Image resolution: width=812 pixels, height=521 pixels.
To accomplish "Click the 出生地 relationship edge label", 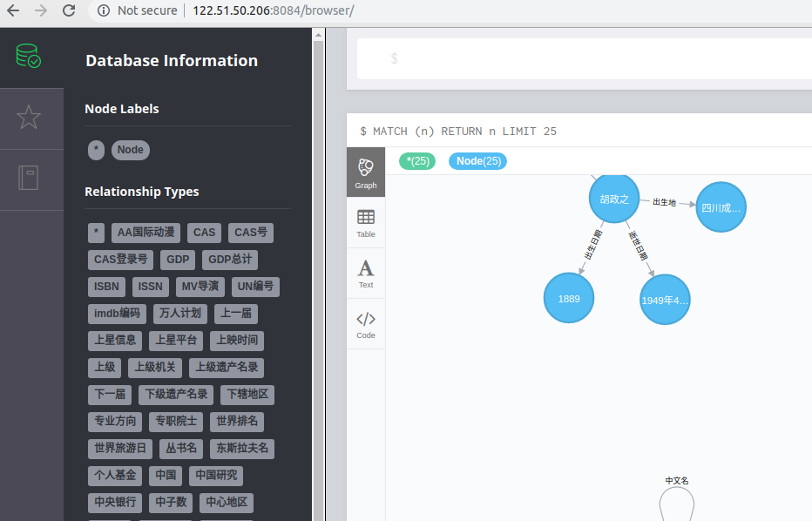I will pos(665,202).
